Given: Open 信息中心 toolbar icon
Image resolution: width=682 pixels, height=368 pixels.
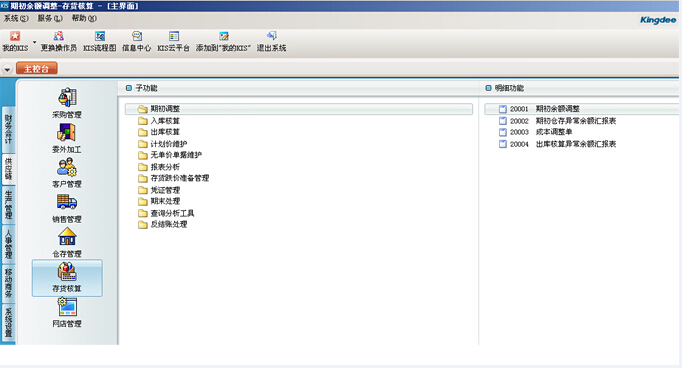Looking at the screenshot, I should 137,36.
